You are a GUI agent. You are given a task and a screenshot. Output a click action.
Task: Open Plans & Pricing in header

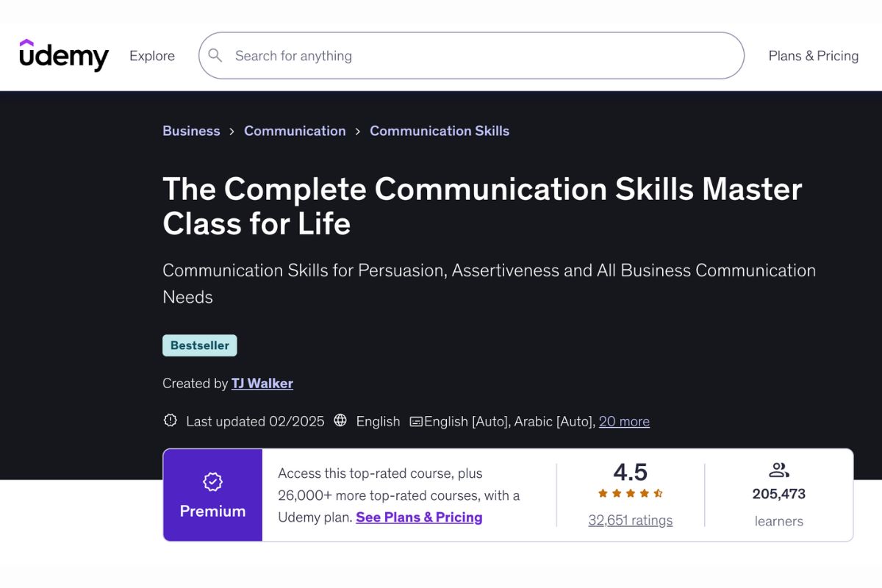click(x=814, y=56)
